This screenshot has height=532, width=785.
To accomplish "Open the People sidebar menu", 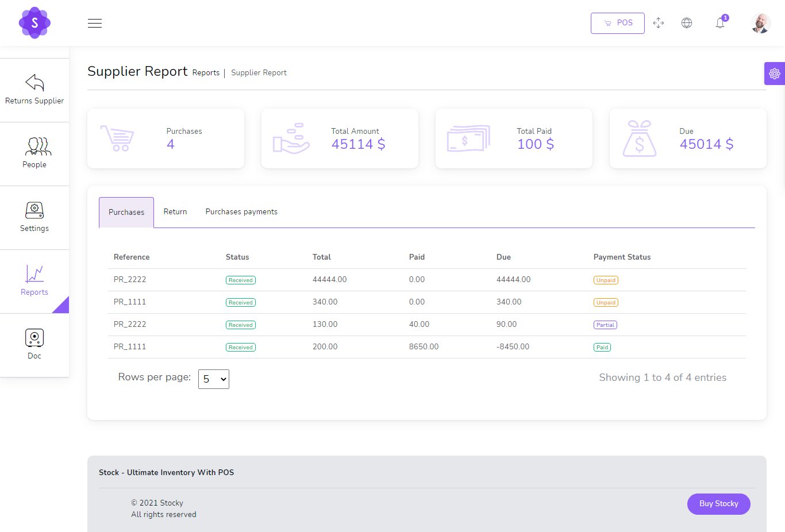I will click(x=34, y=153).
